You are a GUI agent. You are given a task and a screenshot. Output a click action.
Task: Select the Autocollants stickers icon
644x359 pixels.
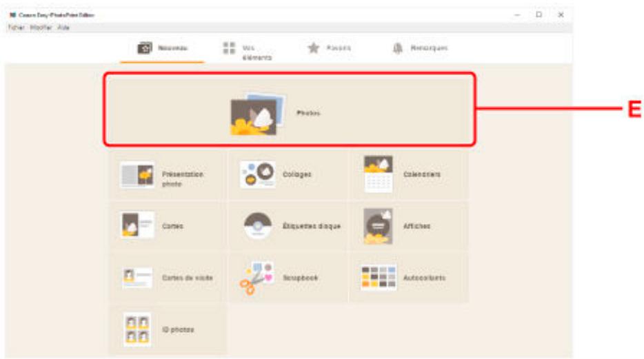379,278
